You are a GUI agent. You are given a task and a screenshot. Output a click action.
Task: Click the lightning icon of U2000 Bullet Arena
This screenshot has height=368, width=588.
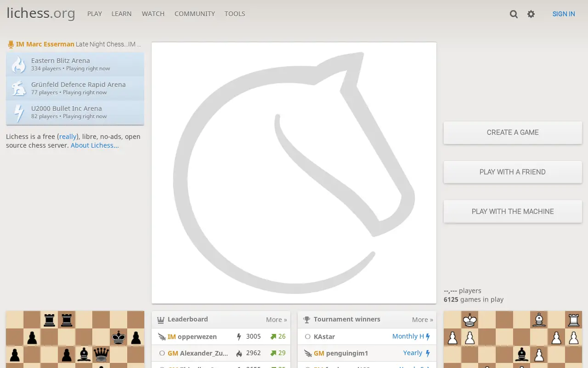(x=19, y=113)
